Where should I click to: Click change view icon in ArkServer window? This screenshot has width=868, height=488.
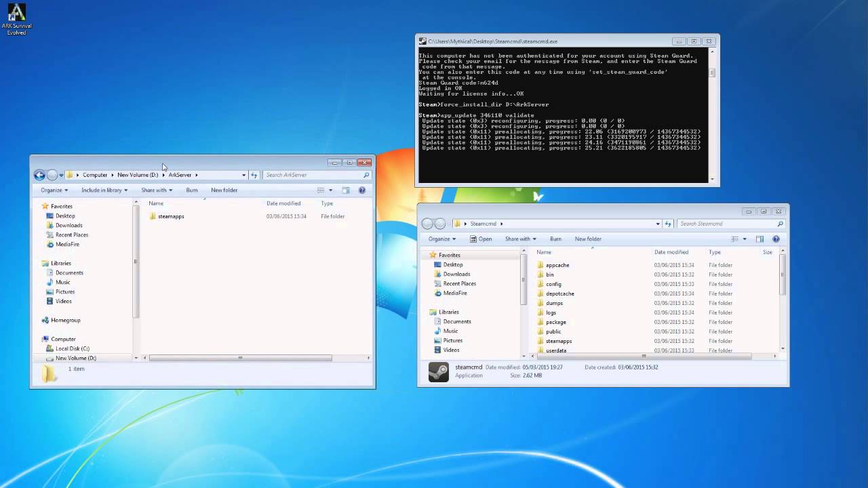[321, 190]
